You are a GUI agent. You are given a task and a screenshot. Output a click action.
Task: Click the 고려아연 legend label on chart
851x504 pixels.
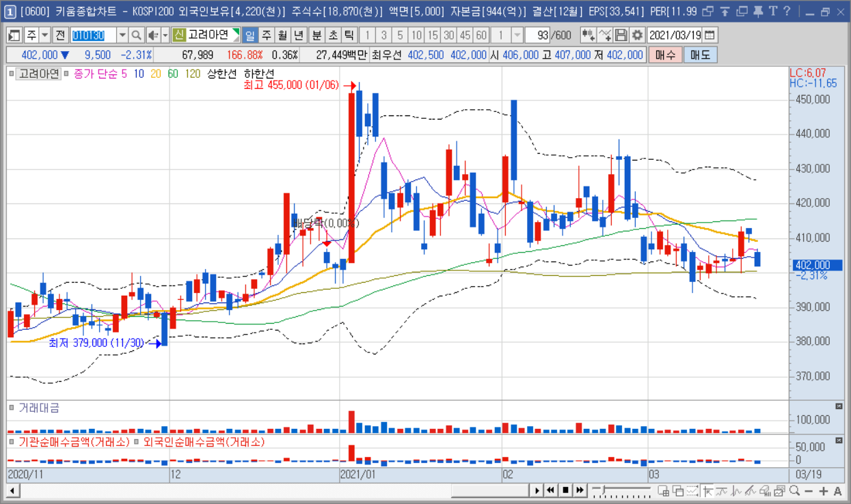point(39,74)
